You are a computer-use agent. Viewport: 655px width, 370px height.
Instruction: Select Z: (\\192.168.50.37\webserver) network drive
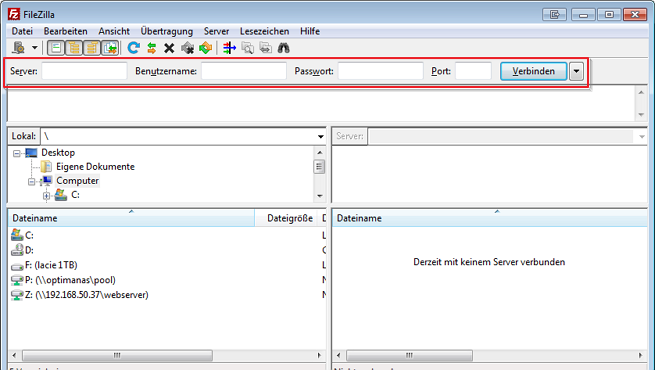86,294
